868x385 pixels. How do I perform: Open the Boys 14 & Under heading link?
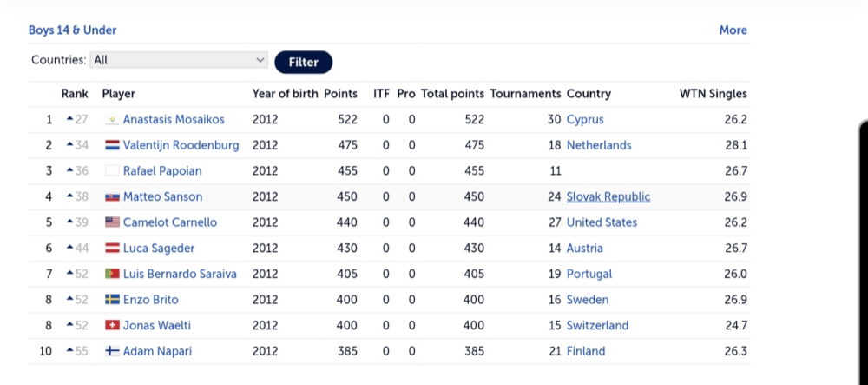tap(72, 30)
